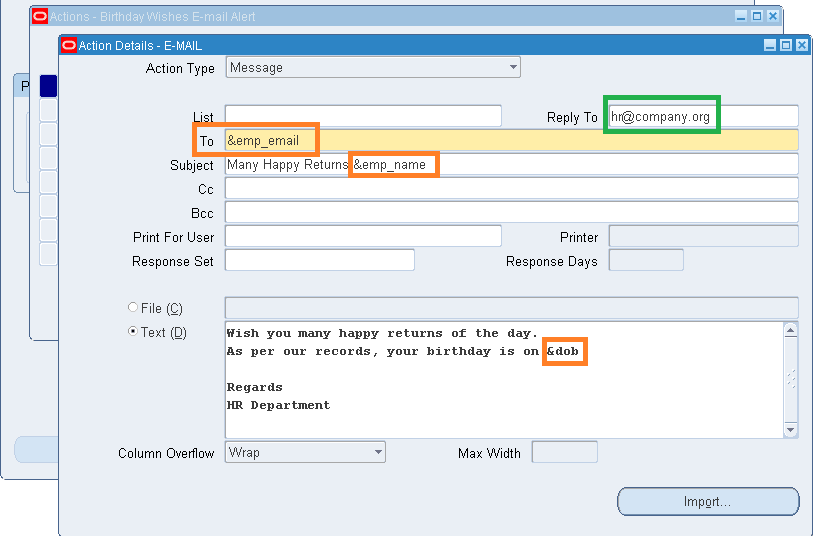Click the Max Width field

[x=564, y=452]
